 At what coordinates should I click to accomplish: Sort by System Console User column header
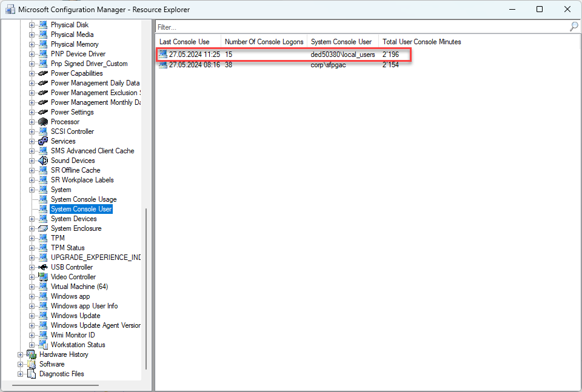tap(343, 42)
